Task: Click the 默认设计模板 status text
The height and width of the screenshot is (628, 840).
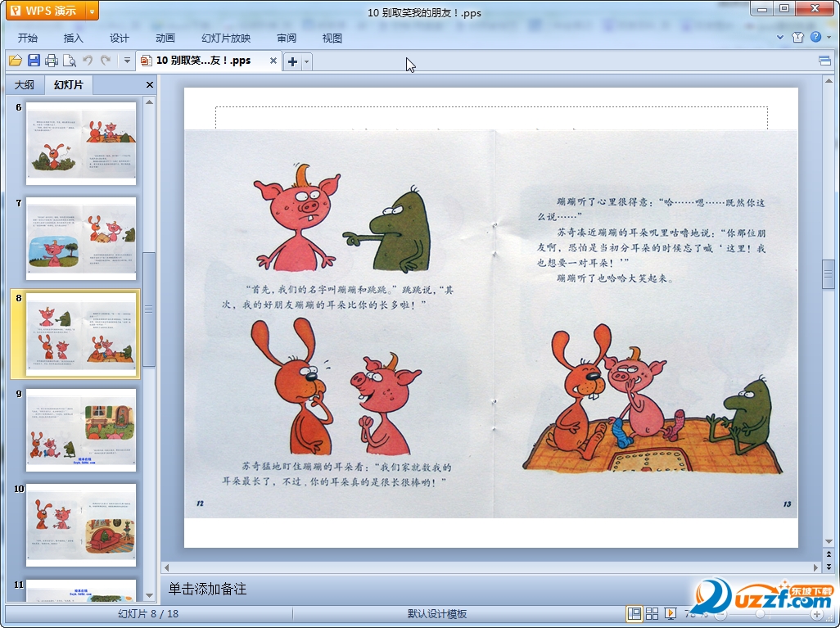Action: pyautogui.click(x=437, y=613)
